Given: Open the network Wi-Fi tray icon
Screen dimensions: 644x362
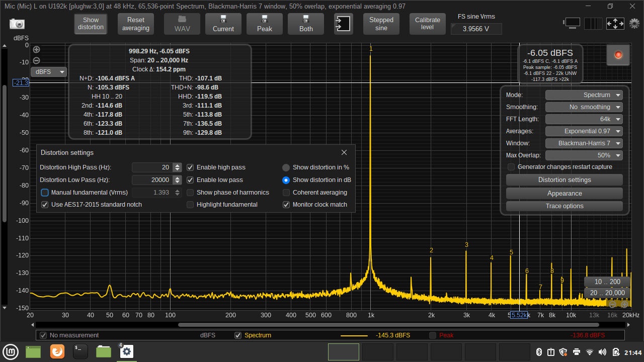Looking at the screenshot, I should (590, 352).
